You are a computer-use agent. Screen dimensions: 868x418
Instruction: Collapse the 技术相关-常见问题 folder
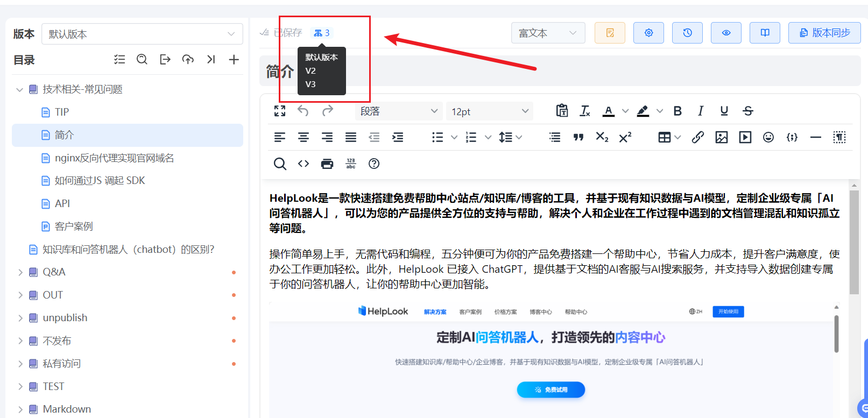pos(20,89)
